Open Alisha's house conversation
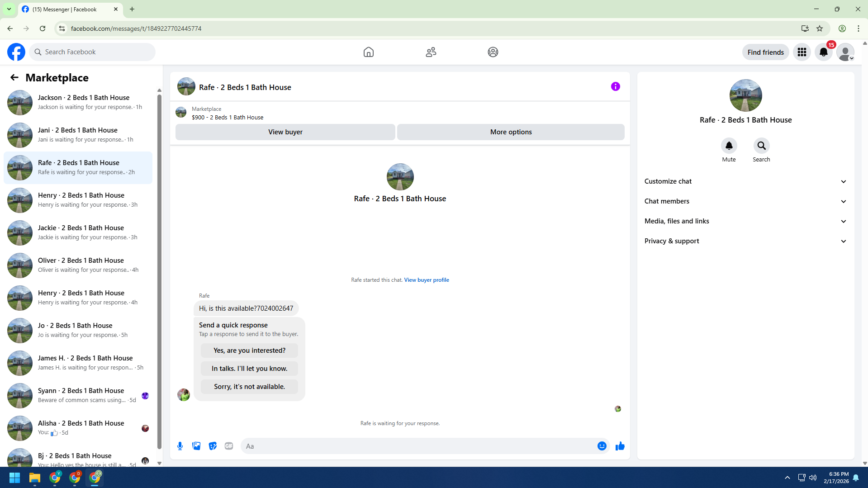This screenshot has height=488, width=868. point(78,428)
